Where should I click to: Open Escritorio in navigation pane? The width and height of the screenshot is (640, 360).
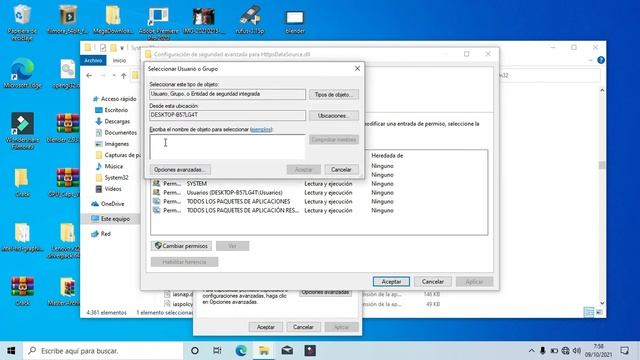pyautogui.click(x=111, y=110)
